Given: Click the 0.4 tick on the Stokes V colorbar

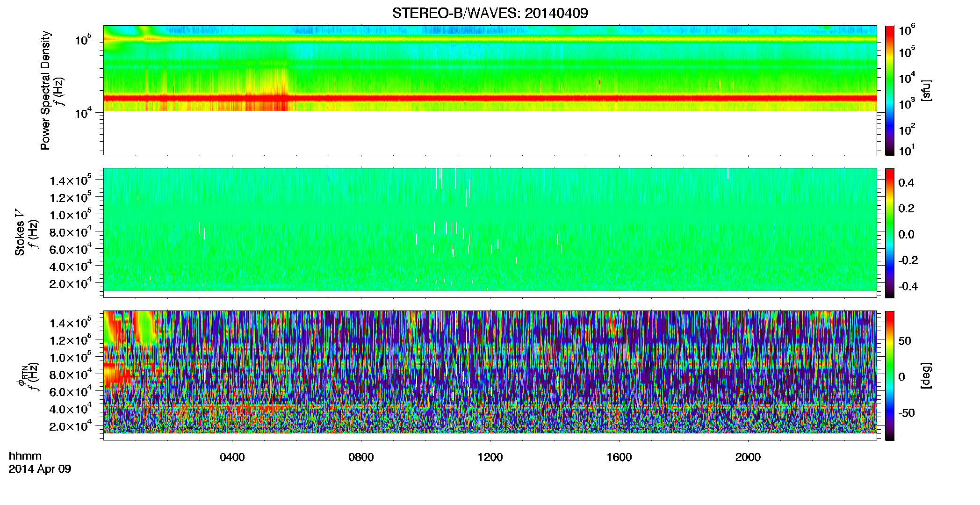Looking at the screenshot, I should click(907, 183).
